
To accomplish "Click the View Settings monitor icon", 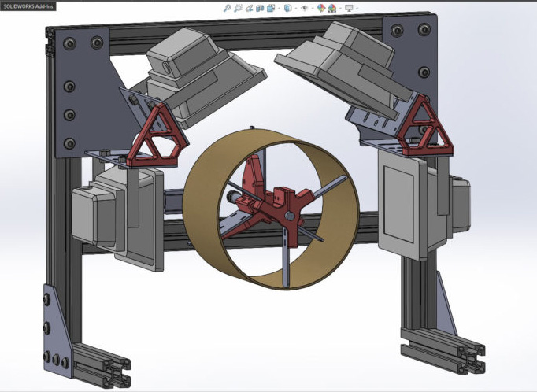I will (348, 8).
